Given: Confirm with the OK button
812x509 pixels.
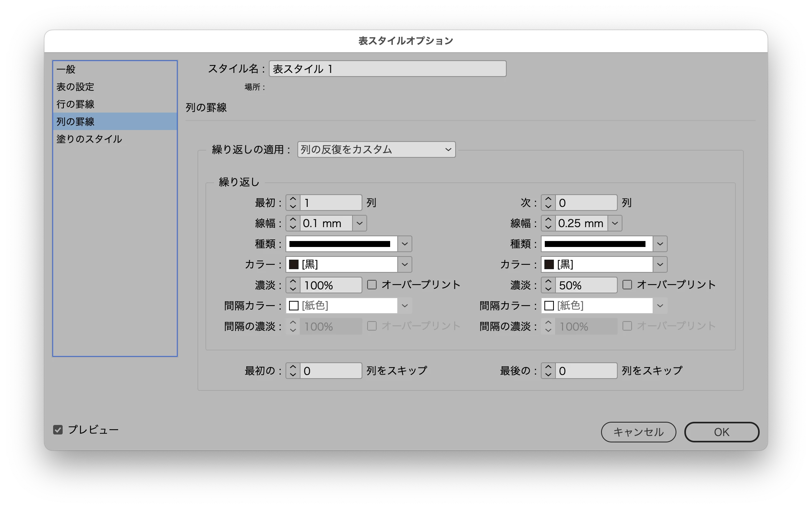Looking at the screenshot, I should tap(721, 432).
